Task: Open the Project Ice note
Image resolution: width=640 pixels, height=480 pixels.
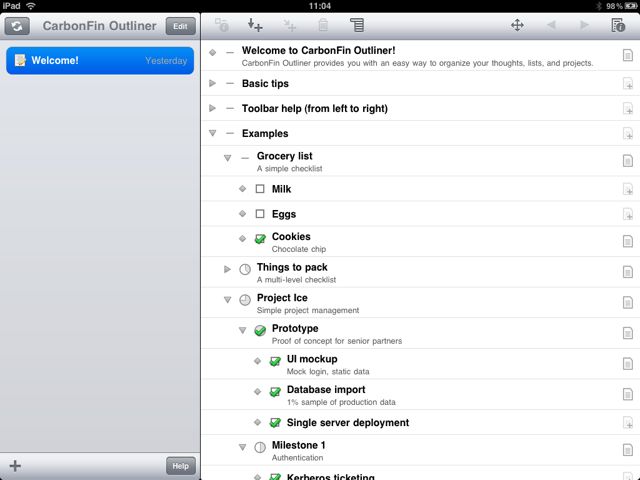Action: 628,302
